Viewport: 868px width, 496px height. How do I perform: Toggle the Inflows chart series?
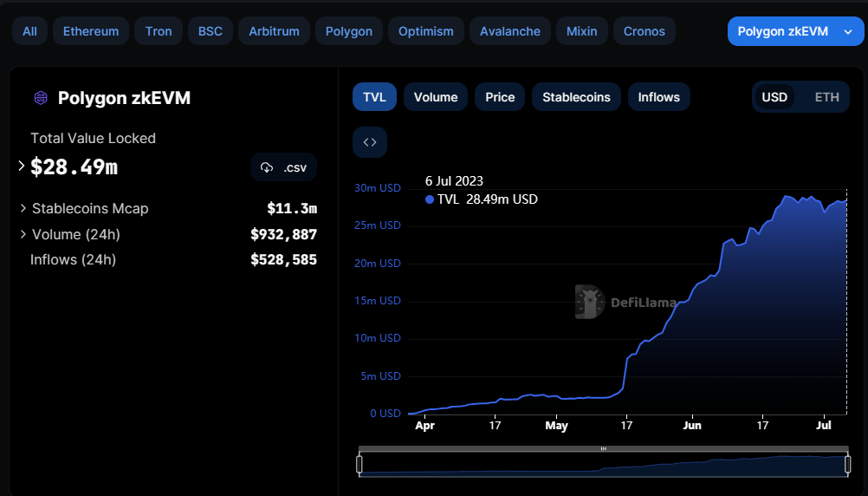click(658, 97)
